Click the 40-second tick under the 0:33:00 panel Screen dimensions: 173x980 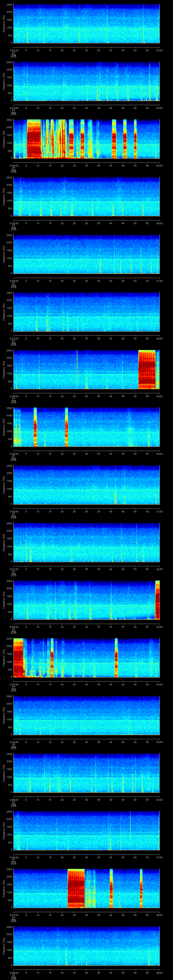coord(111,684)
